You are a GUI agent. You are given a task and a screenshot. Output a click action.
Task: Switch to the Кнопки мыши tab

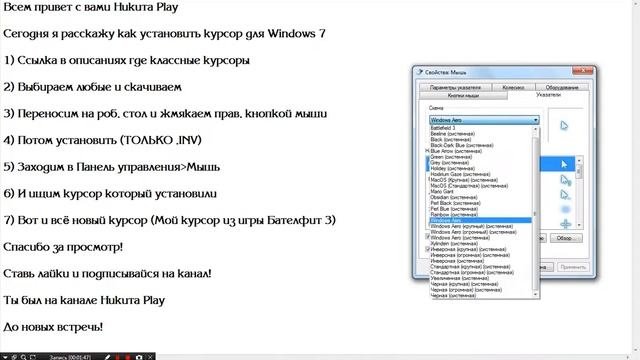463,96
